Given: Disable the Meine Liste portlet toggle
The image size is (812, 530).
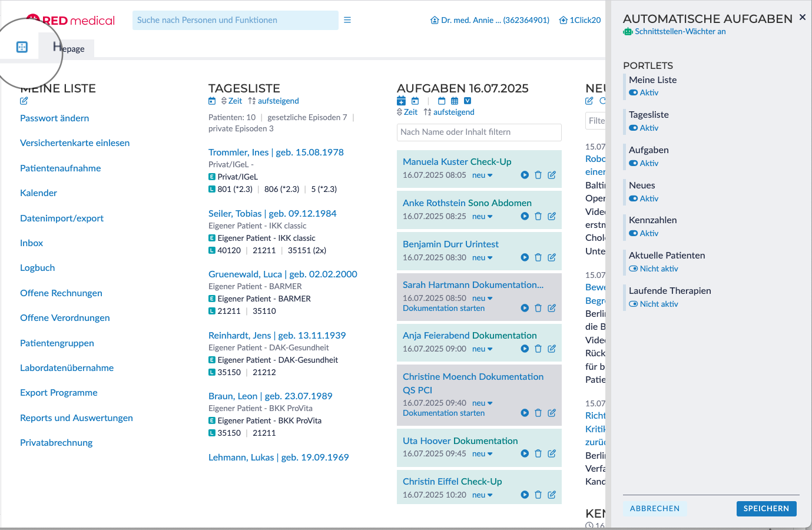Looking at the screenshot, I should (634, 92).
